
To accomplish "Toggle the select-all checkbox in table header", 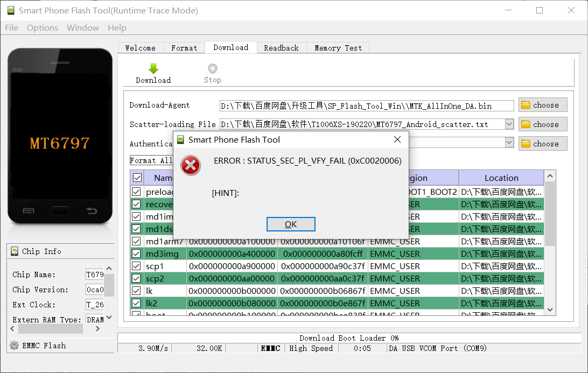I will pos(137,178).
